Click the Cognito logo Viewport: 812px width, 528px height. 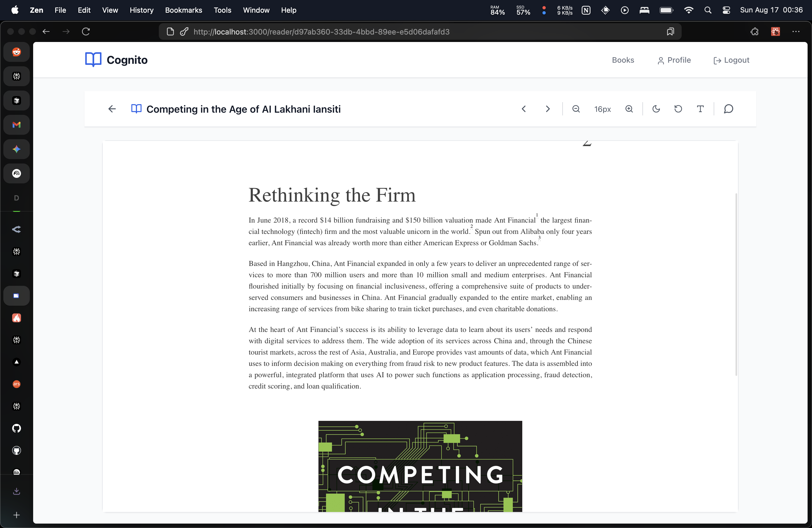point(116,60)
